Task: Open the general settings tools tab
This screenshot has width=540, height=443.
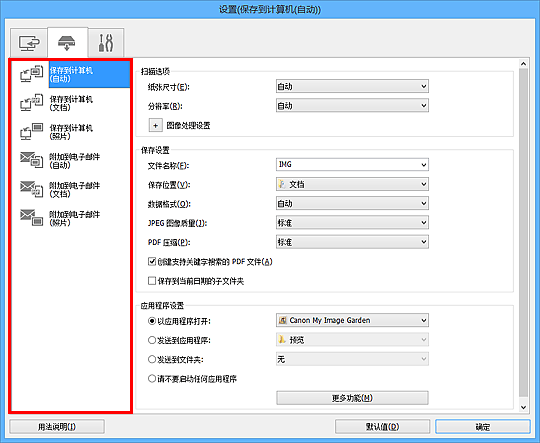Action: pos(106,43)
